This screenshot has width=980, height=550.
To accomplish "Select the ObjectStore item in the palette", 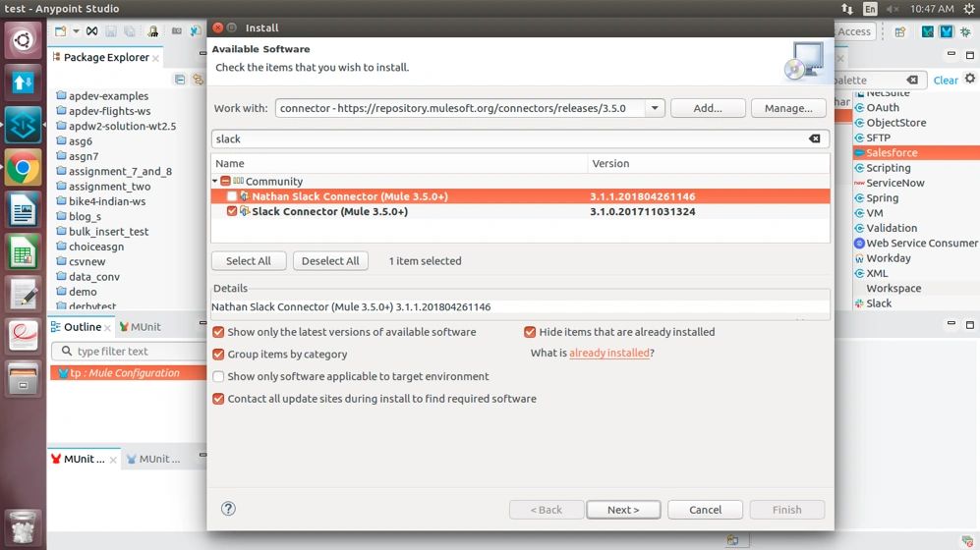I will click(890, 123).
